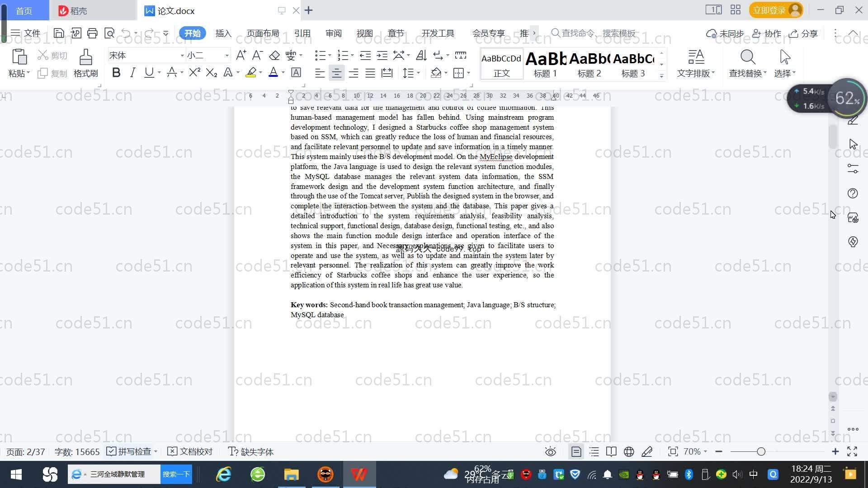This screenshot has width=868, height=488.
Task: Decrease font size with A- icon
Action: [x=257, y=55]
